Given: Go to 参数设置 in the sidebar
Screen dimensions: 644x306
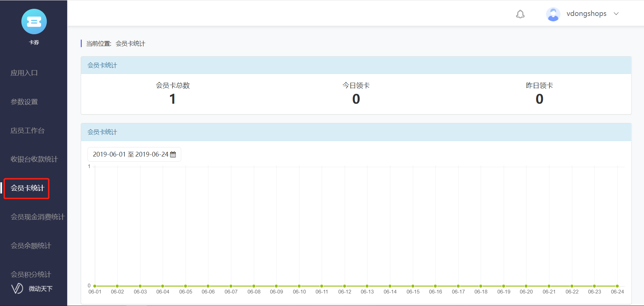Looking at the screenshot, I should coord(24,102).
